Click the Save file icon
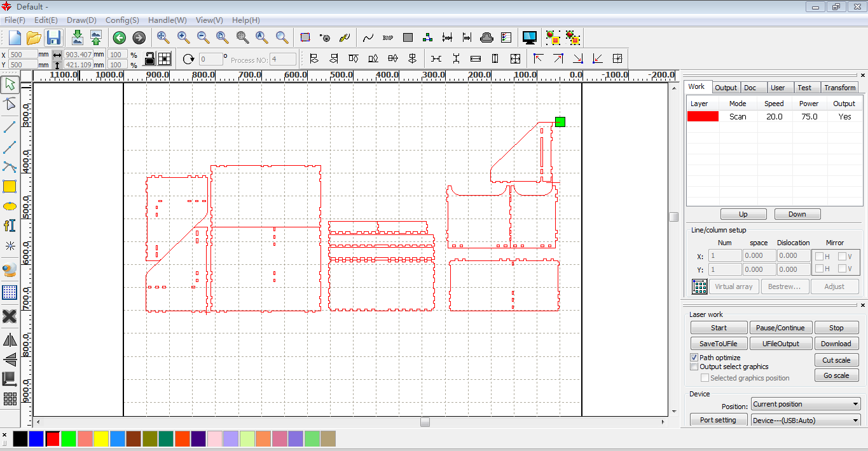The width and height of the screenshot is (868, 451). [54, 37]
